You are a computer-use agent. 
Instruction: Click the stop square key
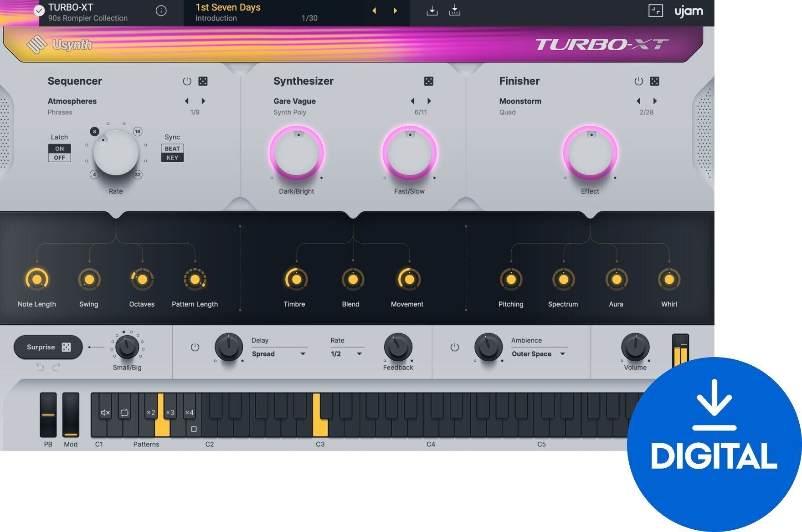click(x=194, y=429)
